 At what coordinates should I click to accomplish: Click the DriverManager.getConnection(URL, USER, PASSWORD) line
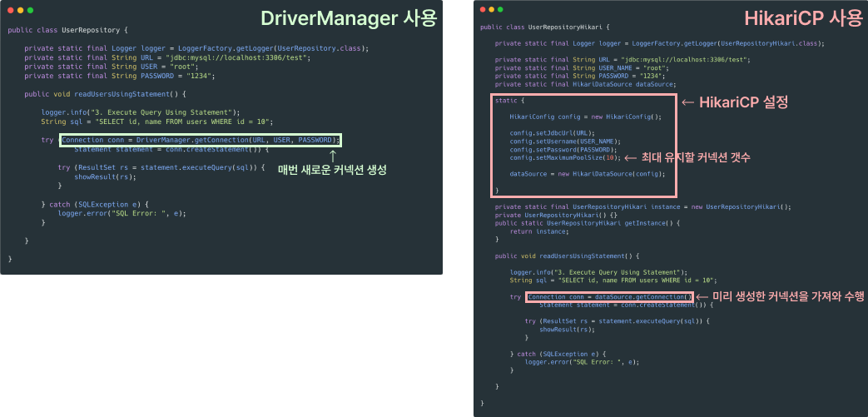click(x=201, y=140)
